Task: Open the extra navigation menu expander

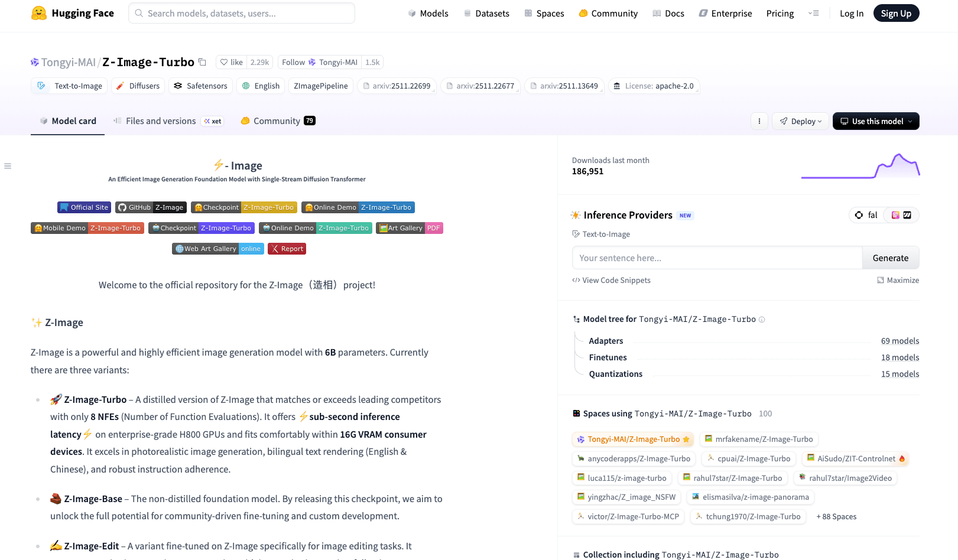Action: 814,13
